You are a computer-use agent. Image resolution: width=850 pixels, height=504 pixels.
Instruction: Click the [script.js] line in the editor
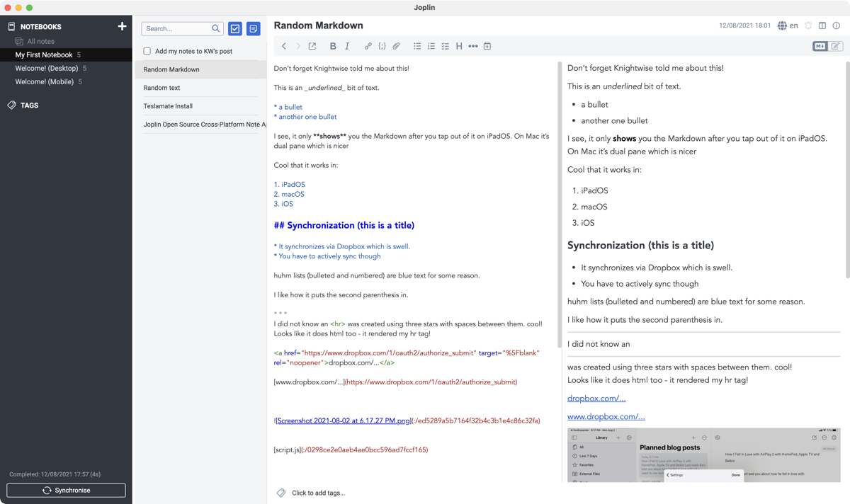[351, 449]
